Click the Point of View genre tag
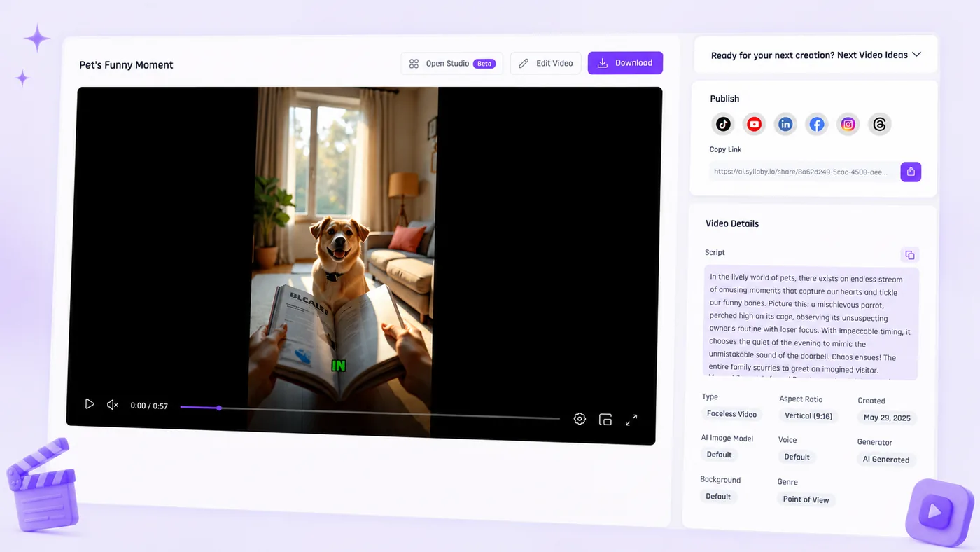The height and width of the screenshot is (552, 980). 806,499
